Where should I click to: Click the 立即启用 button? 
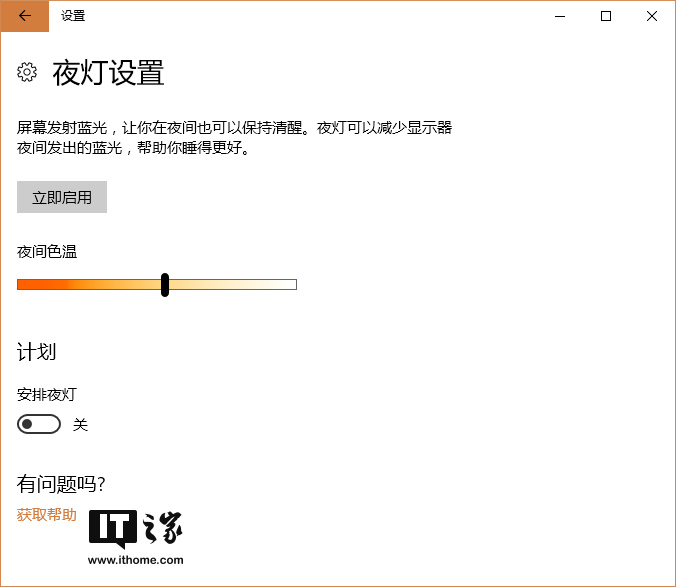click(62, 197)
